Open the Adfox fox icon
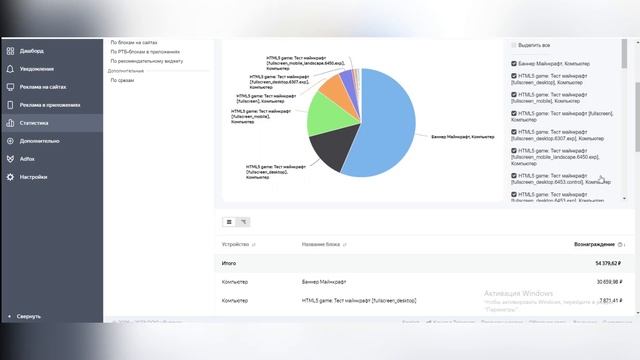640x360 pixels. [10, 159]
